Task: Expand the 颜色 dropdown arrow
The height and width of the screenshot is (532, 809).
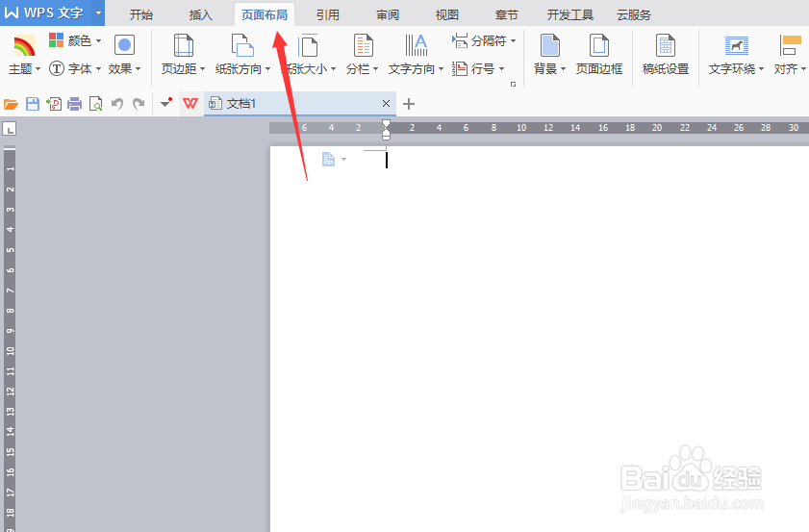Action: pyautogui.click(x=98, y=40)
